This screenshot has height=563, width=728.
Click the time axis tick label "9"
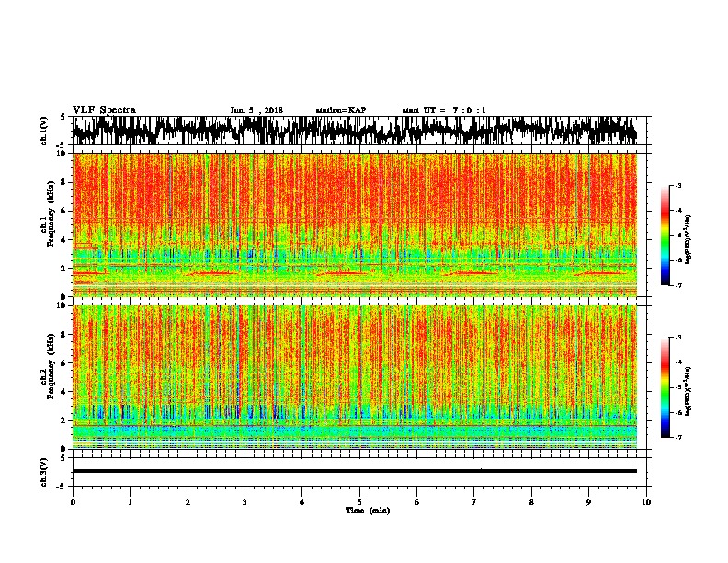coord(588,502)
